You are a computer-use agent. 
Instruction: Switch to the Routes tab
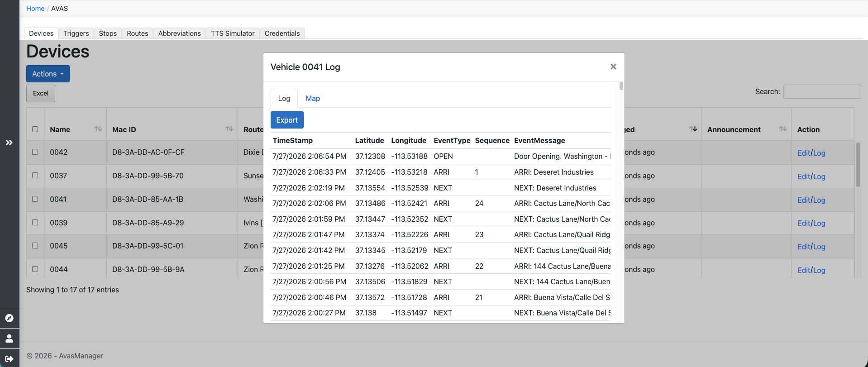(138, 33)
